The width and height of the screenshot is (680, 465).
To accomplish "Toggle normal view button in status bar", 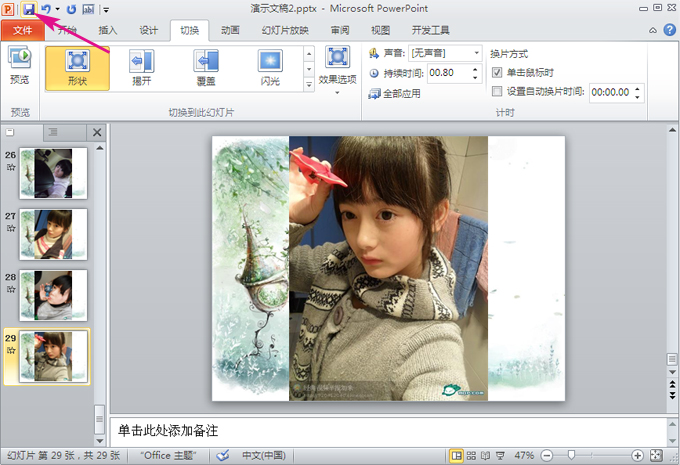I will point(457,455).
